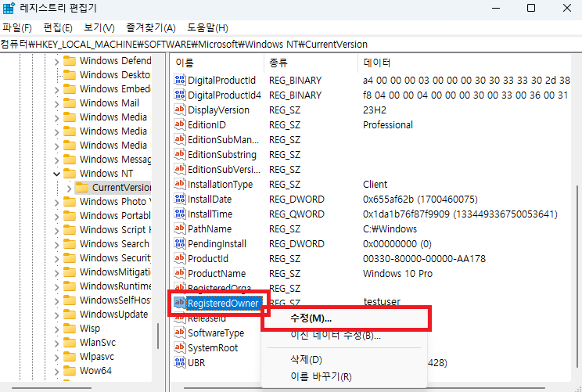Click the PendingInstall DWORD value icon

(180, 243)
